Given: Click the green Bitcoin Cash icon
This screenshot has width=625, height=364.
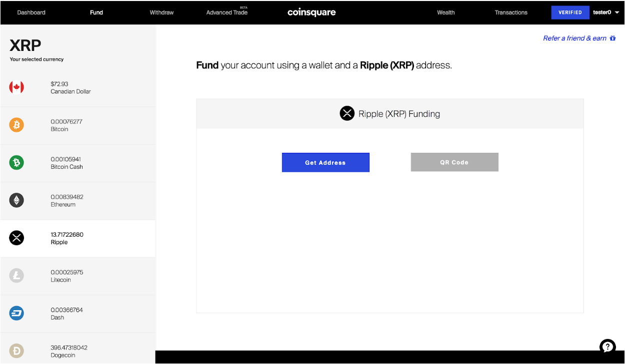Looking at the screenshot, I should point(16,163).
